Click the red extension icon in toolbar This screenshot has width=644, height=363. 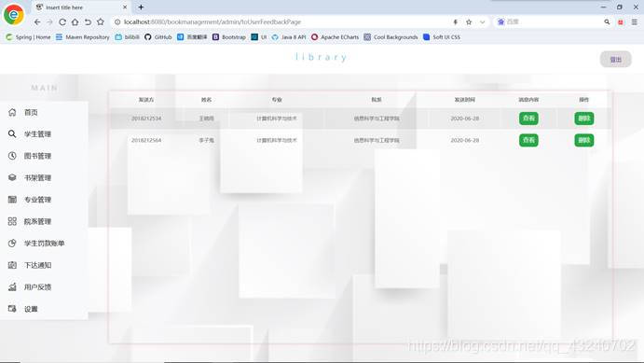620,22
